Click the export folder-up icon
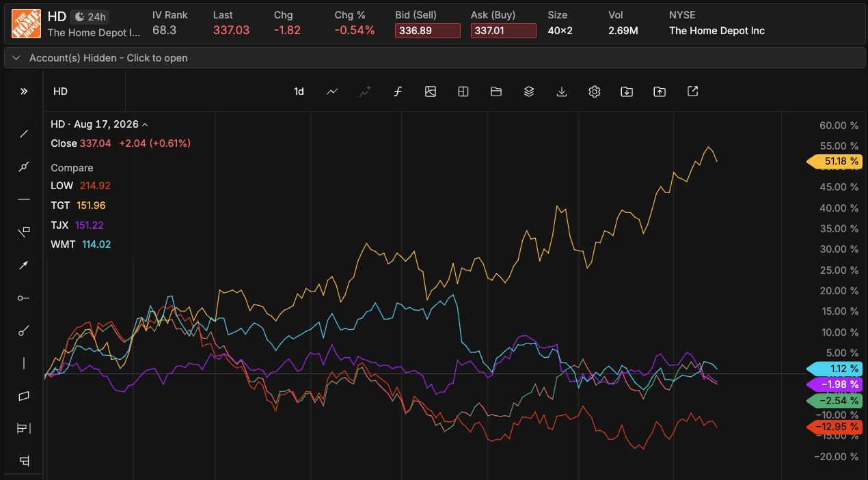This screenshot has width=868, height=480. (x=660, y=91)
